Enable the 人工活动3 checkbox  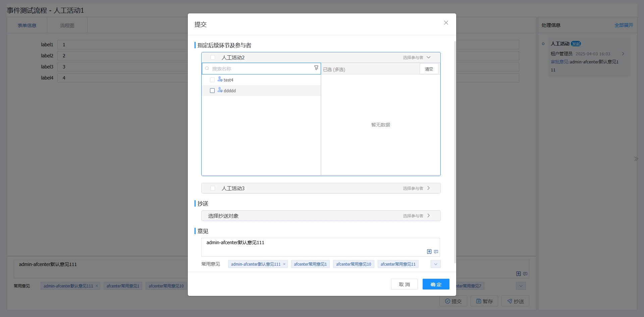(x=213, y=188)
